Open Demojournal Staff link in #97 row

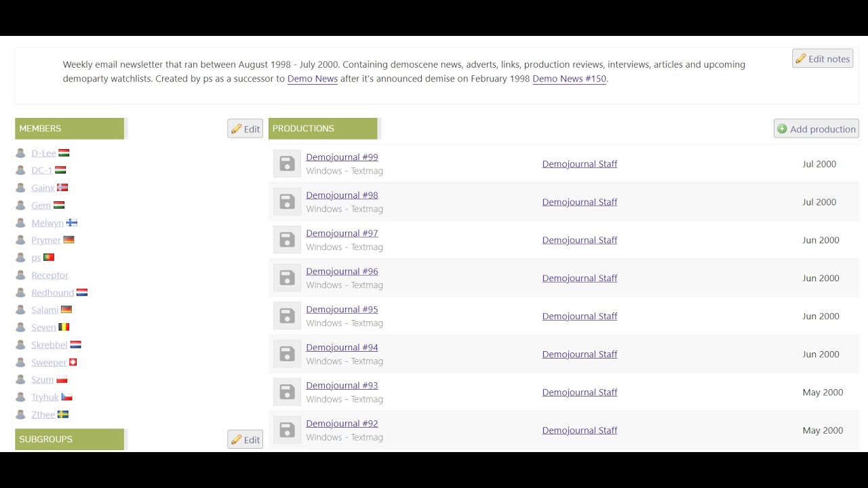(580, 240)
